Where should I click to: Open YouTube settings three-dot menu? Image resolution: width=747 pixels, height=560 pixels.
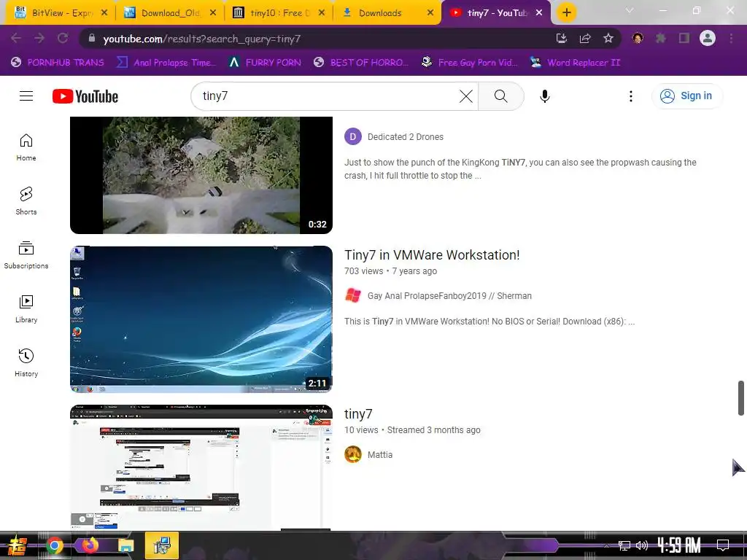(x=631, y=96)
